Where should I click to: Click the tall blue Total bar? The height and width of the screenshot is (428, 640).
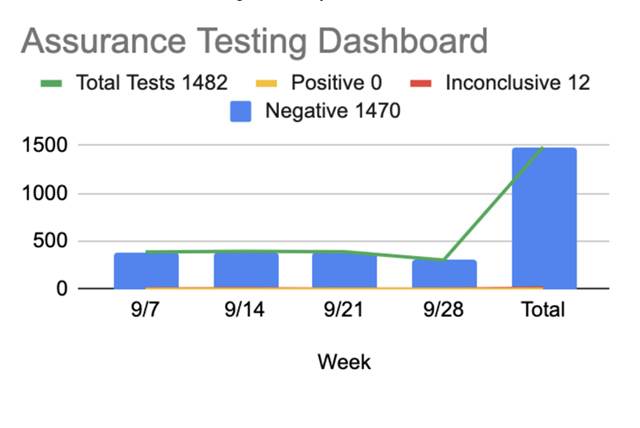[544, 218]
